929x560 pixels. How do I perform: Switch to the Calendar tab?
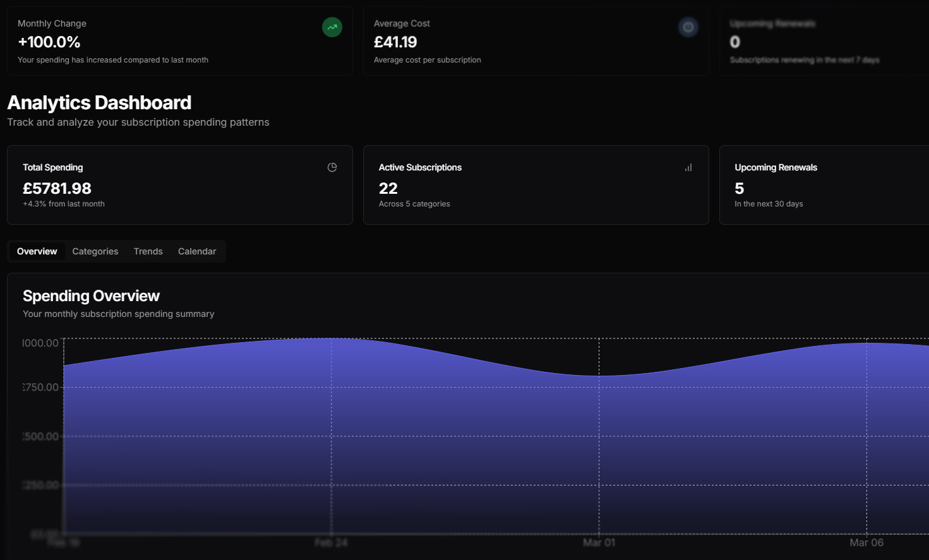click(196, 251)
